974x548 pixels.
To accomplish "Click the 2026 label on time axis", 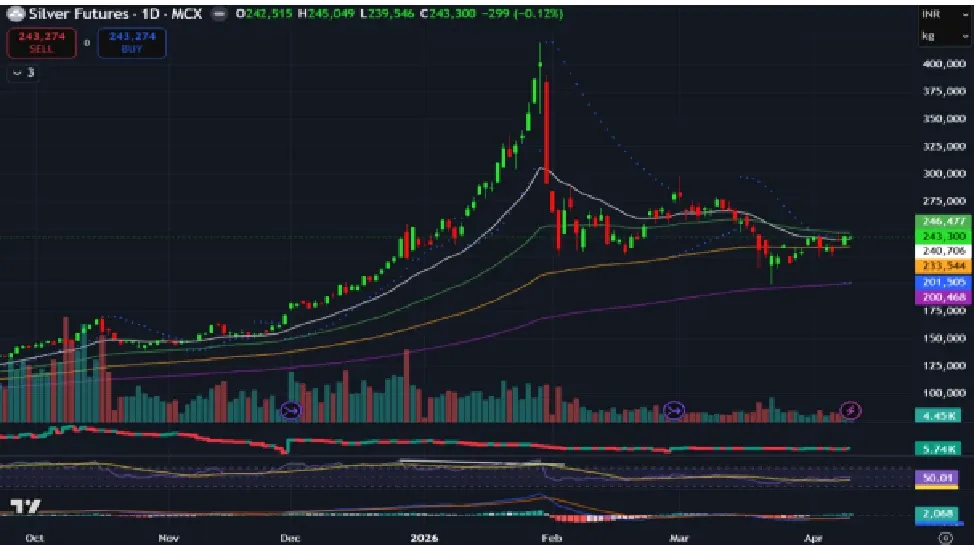I will pyautogui.click(x=424, y=538).
